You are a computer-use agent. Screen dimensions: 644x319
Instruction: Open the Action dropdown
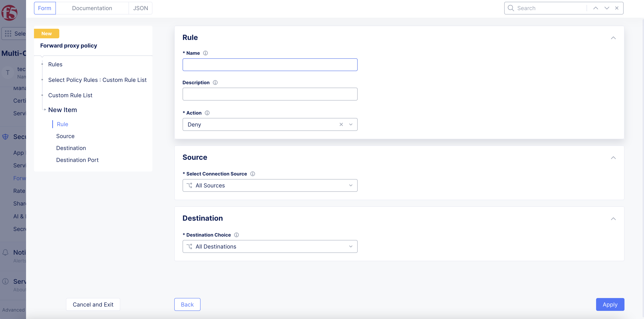pos(351,125)
